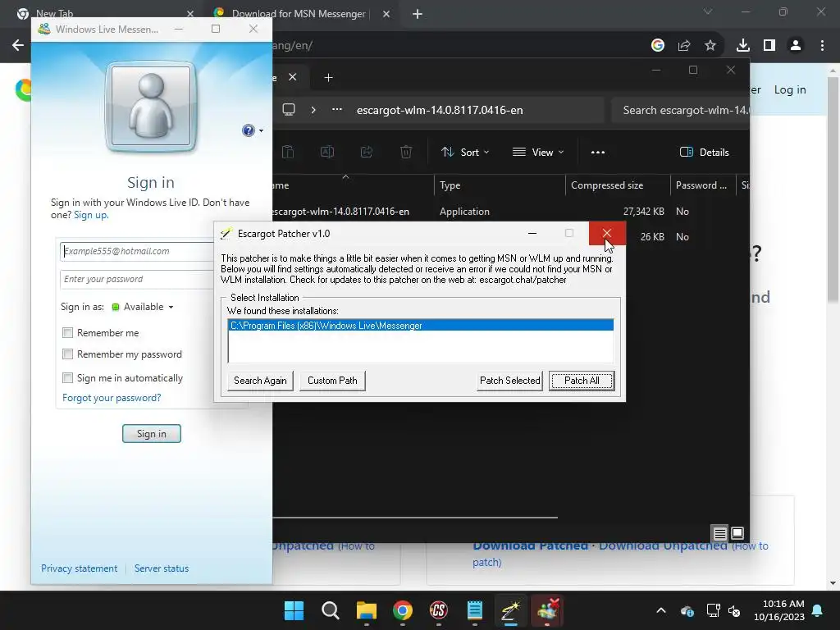Open File Explorer from the taskbar
The image size is (840, 630).
(367, 610)
